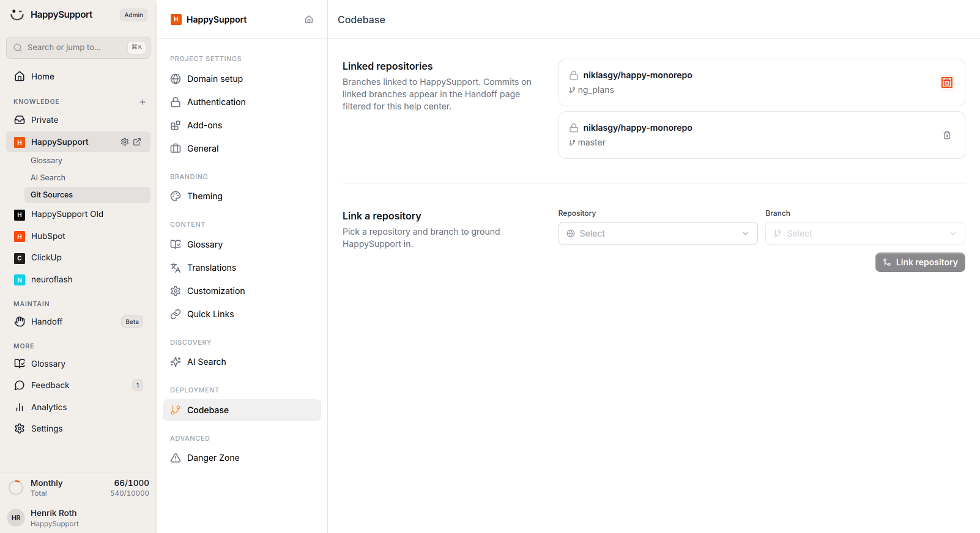Click the lock icon of master repository
Image resolution: width=980 pixels, height=533 pixels.
click(574, 128)
